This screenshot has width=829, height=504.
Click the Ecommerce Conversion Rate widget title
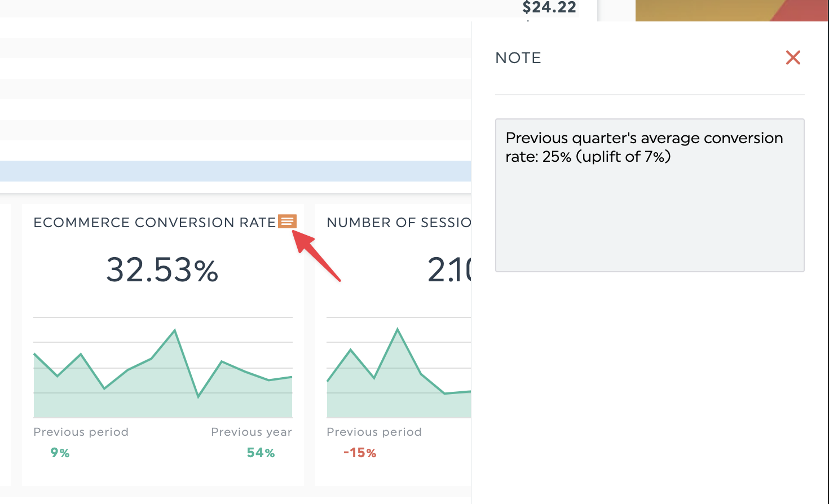(155, 223)
